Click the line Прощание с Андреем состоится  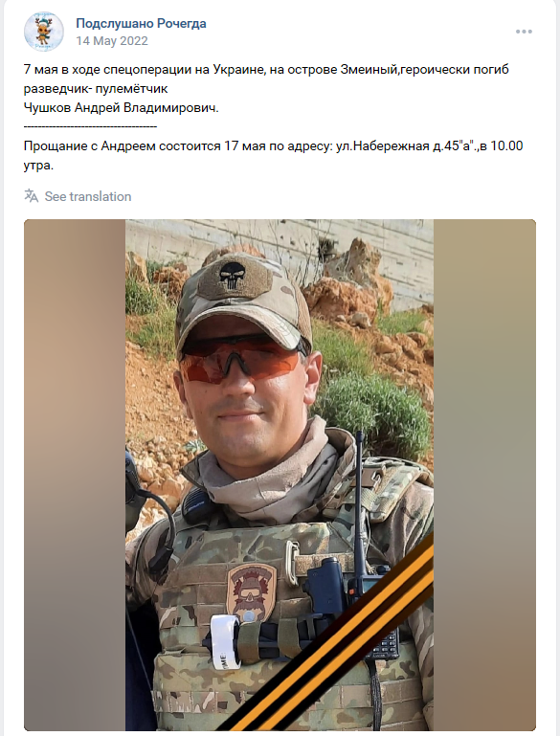[x=273, y=146]
